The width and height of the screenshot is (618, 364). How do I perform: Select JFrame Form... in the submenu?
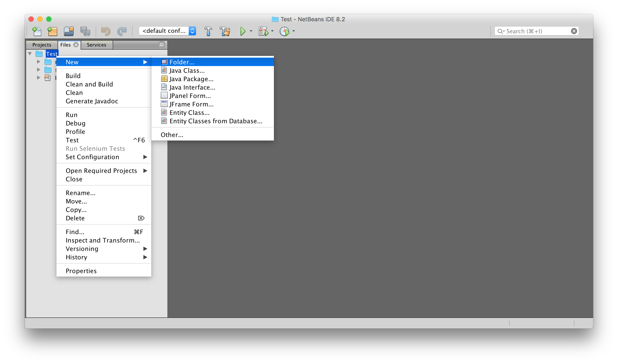212,104
